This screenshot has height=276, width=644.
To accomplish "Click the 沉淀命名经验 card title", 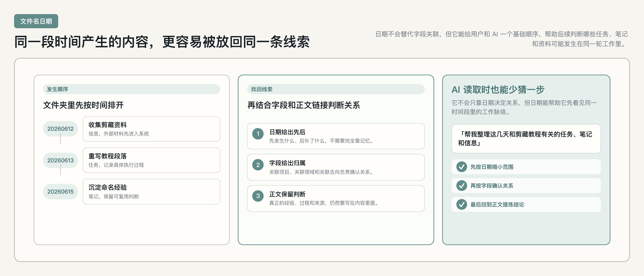I will [107, 187].
